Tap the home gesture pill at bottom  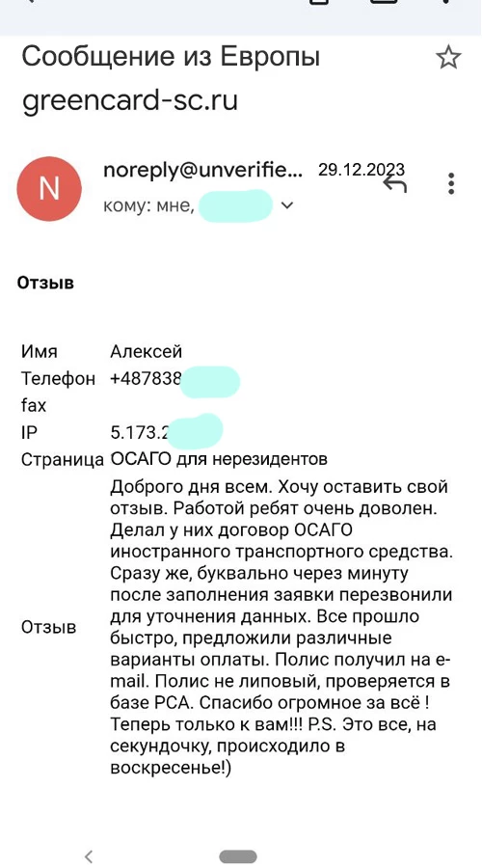click(x=238, y=856)
